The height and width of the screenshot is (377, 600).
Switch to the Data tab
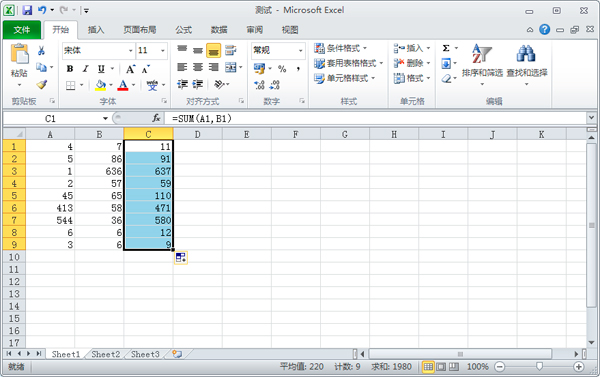click(219, 30)
